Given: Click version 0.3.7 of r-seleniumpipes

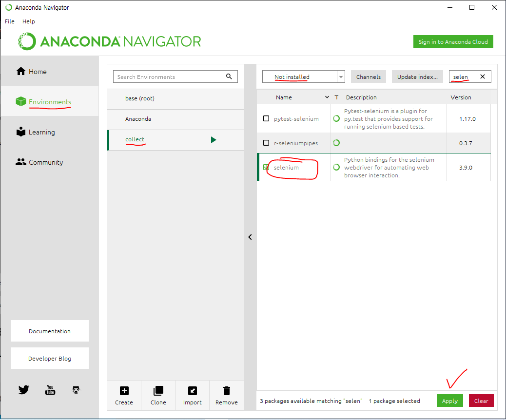Looking at the screenshot, I should 466,143.
